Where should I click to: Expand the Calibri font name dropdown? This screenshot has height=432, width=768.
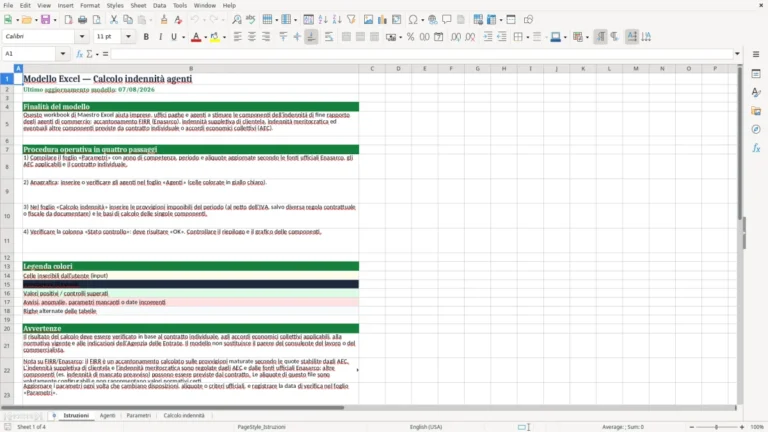coord(82,37)
